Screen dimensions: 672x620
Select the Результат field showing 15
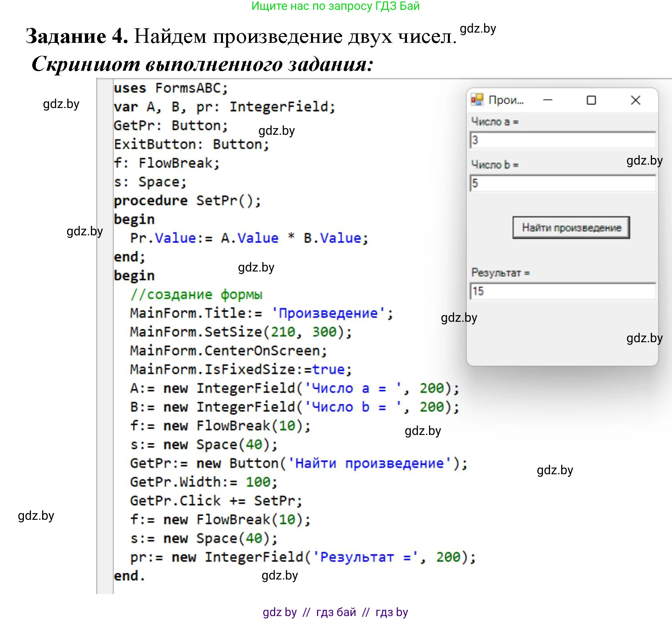coord(562,292)
